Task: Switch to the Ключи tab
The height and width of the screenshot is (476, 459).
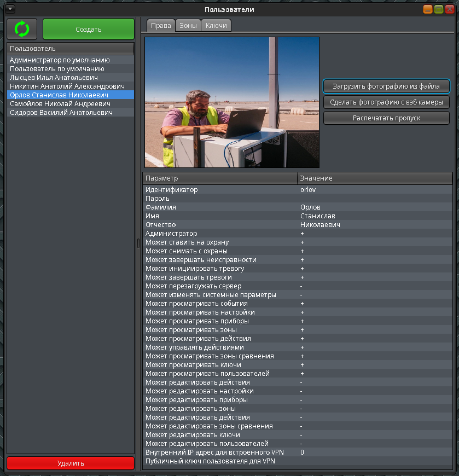Action: [217, 26]
